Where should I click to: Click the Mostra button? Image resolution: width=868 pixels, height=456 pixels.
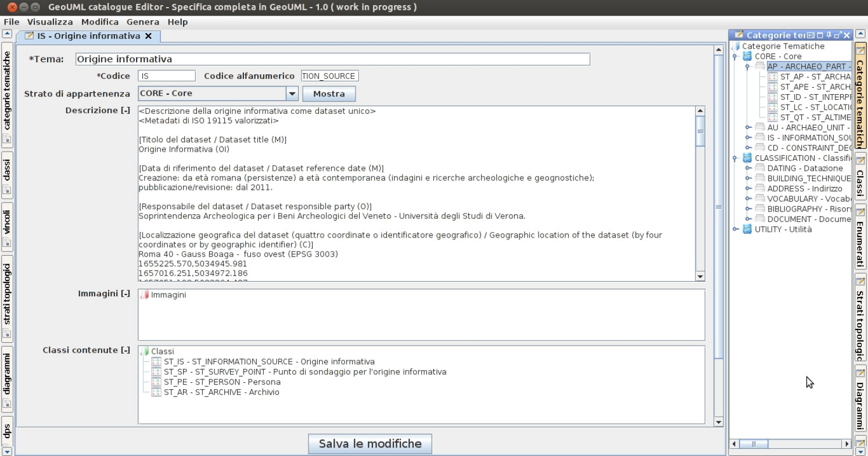(329, 94)
